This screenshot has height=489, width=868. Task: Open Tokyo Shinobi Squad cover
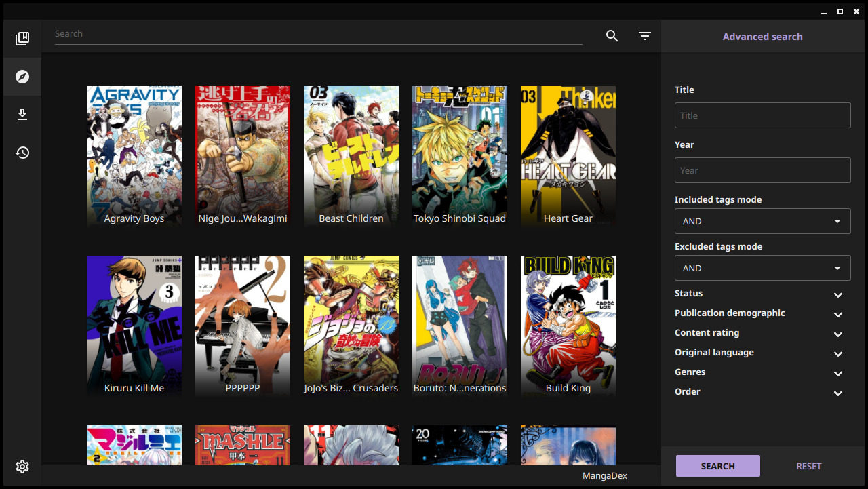pyautogui.click(x=460, y=156)
